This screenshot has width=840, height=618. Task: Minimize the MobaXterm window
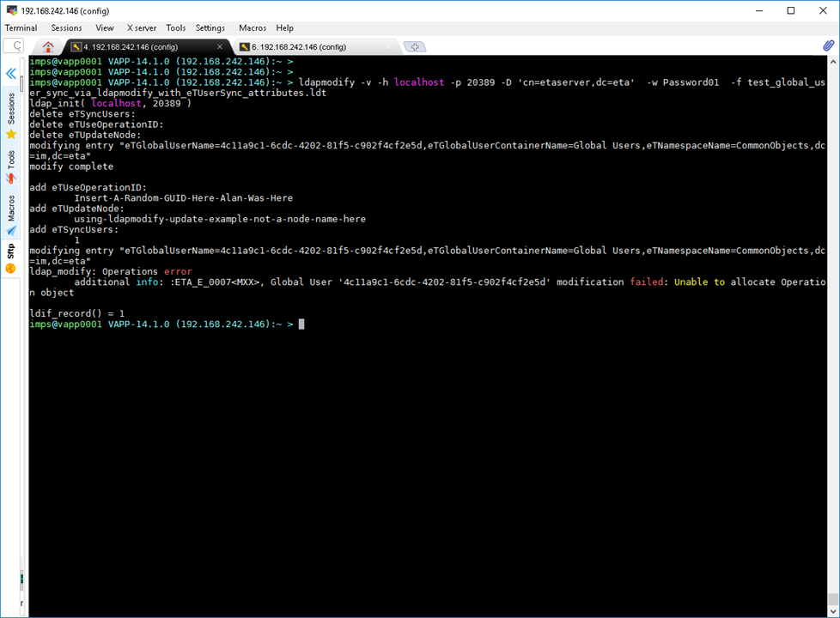pos(759,10)
